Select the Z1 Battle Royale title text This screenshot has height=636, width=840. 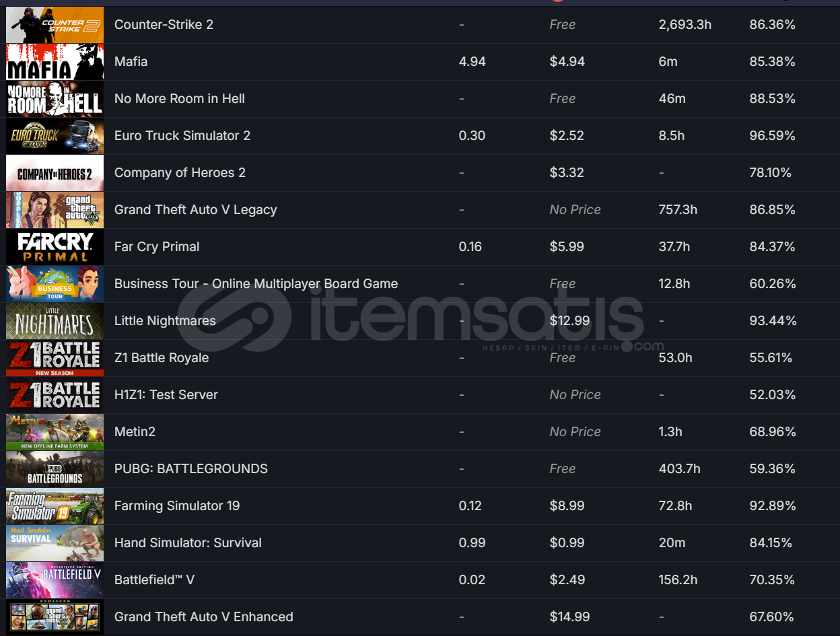coord(162,358)
